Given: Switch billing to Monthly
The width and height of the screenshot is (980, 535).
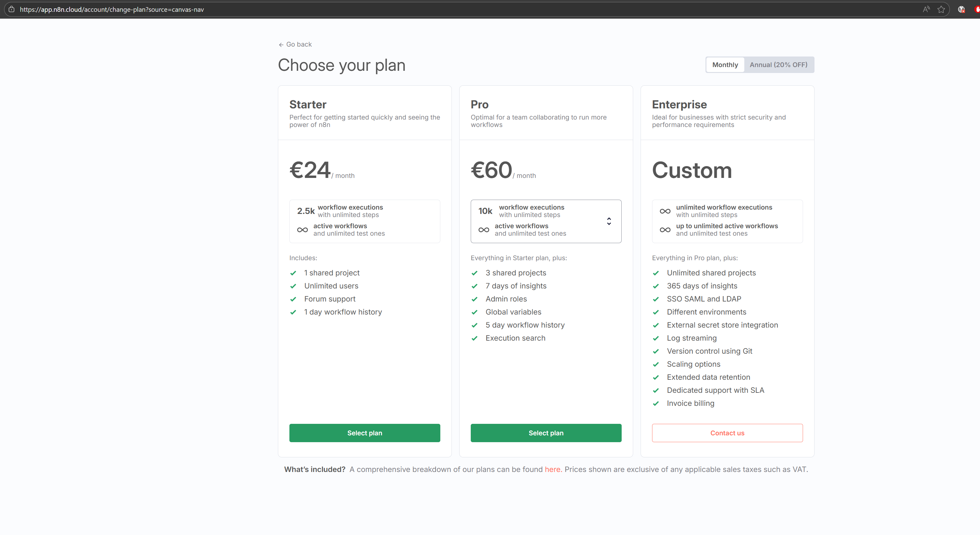Looking at the screenshot, I should [725, 65].
